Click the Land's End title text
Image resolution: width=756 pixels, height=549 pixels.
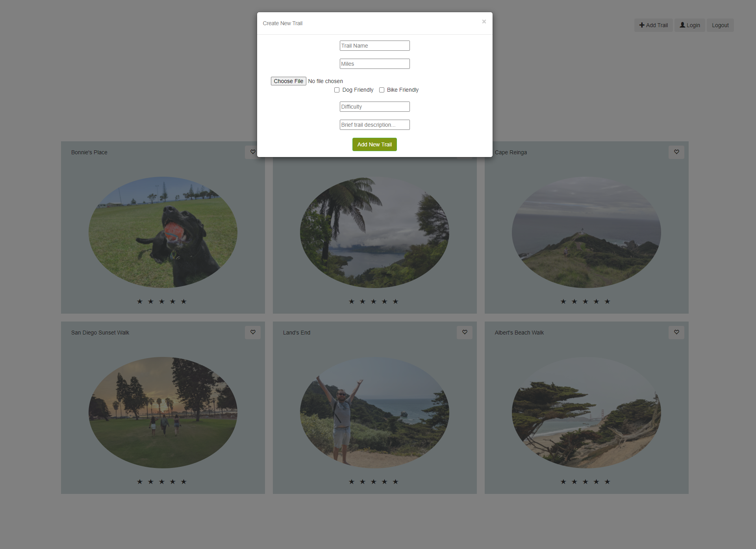coord(296,333)
